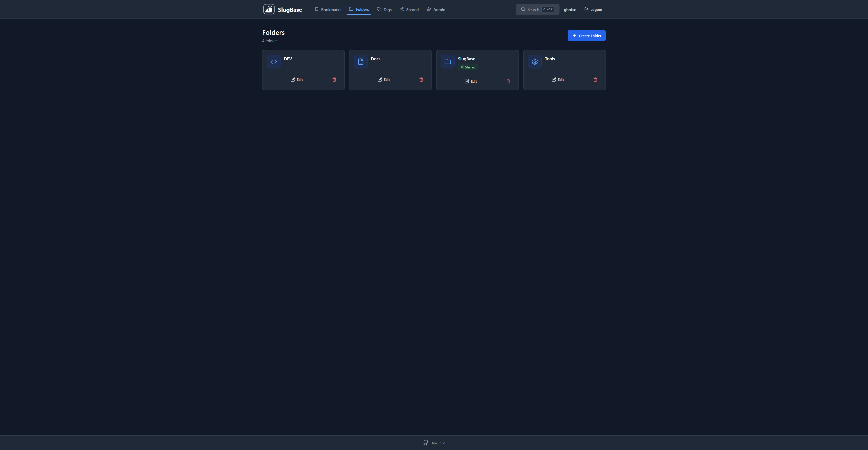This screenshot has height=450, width=868.
Task: Open the Tags page from the navbar
Action: [x=384, y=9]
